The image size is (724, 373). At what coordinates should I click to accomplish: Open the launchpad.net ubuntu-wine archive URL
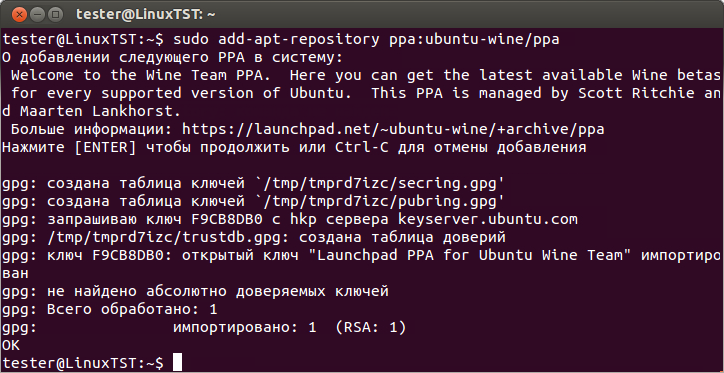click(393, 129)
